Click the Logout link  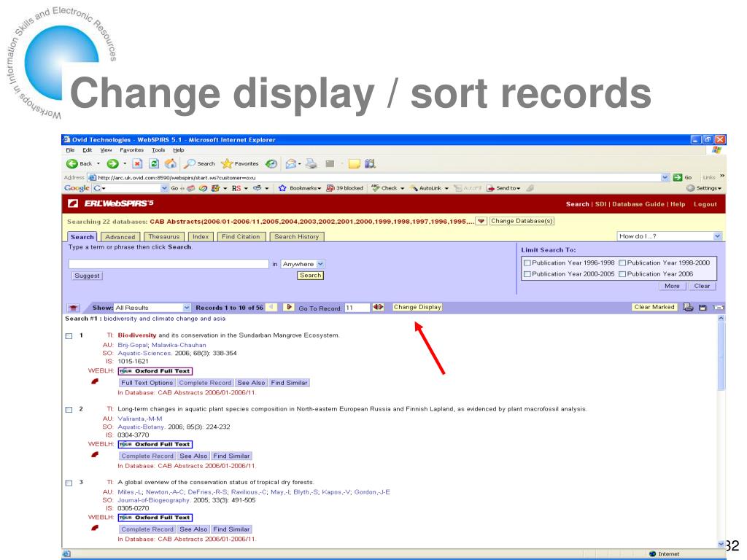[705, 204]
